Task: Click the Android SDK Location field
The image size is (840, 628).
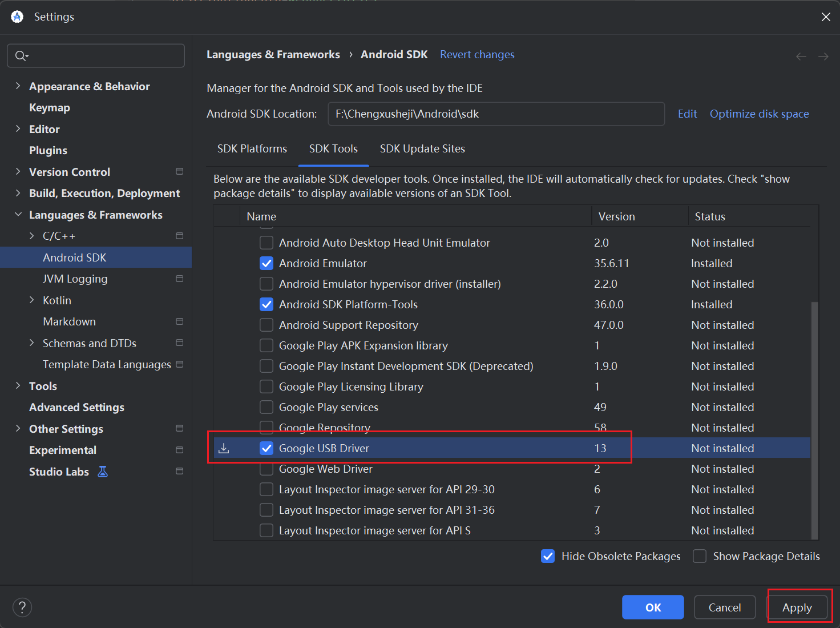Action: 496,114
